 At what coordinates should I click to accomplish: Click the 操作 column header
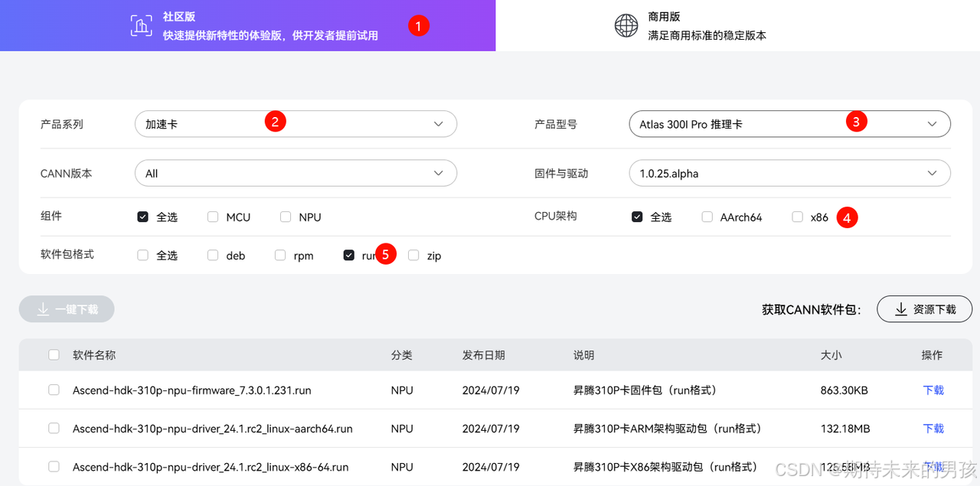click(933, 355)
